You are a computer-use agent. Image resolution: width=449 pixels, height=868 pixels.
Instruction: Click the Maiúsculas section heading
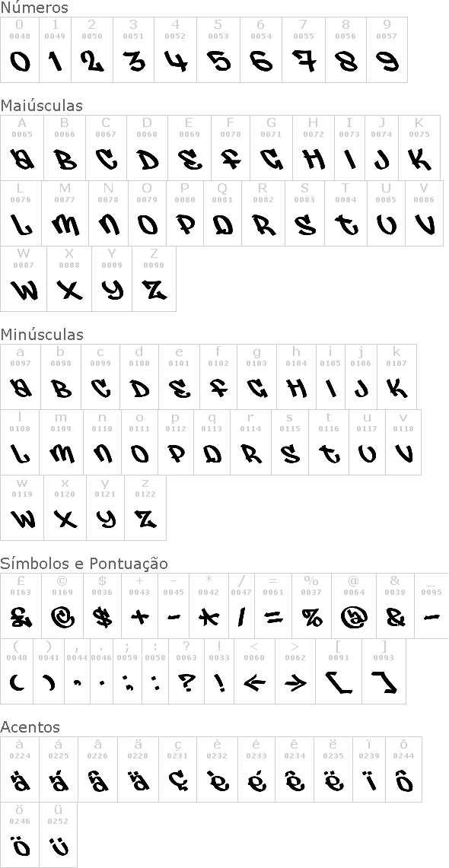click(x=42, y=105)
